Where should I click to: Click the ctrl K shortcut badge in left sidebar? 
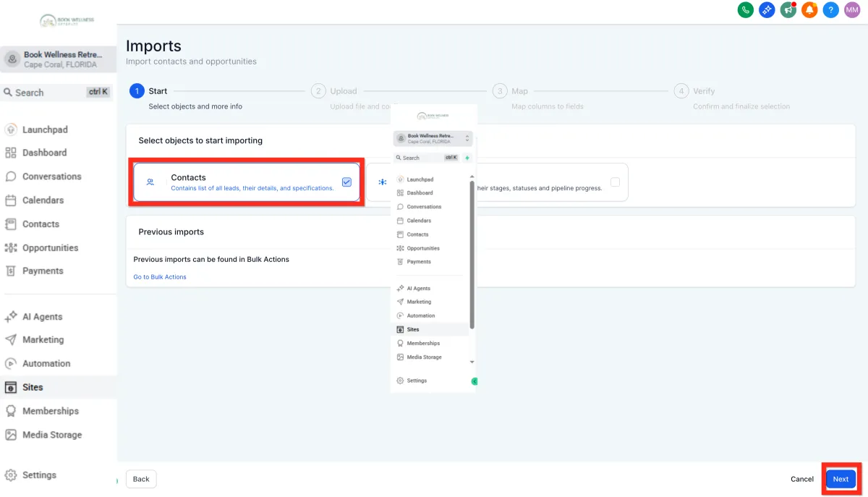pos(98,92)
